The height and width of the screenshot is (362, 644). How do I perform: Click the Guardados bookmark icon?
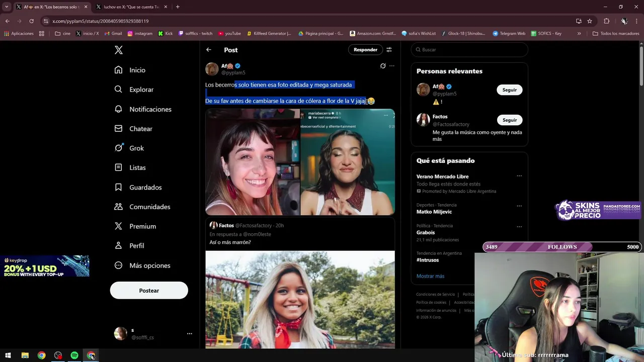point(118,187)
